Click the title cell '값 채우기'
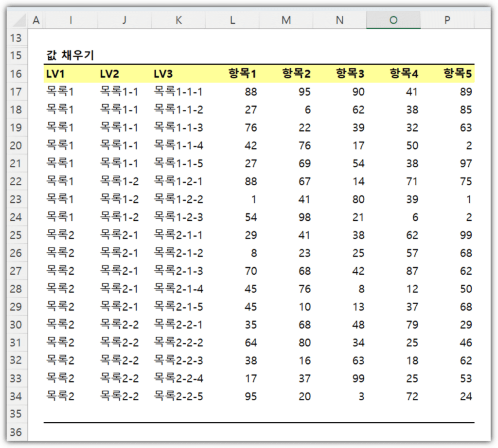This screenshot has width=498, height=448. pos(71,55)
